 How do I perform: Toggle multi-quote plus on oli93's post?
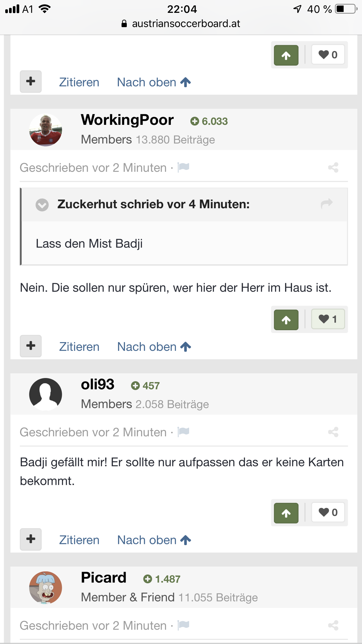point(31,539)
